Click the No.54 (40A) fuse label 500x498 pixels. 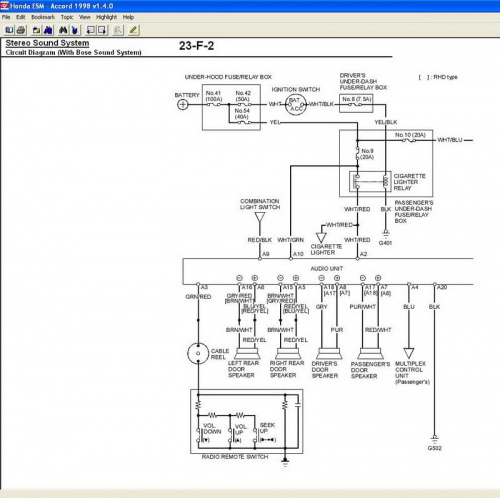[x=242, y=114]
